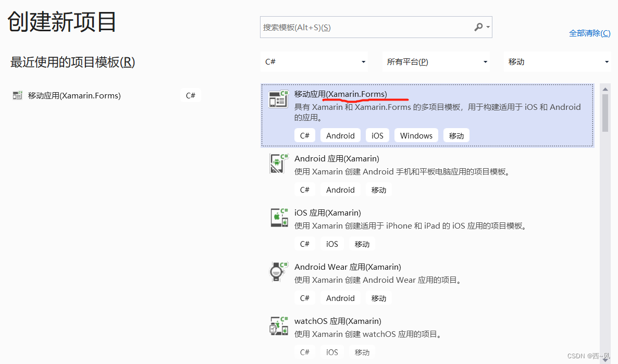Select recent template 移动应用(Xamarin.Forms)

[74, 95]
